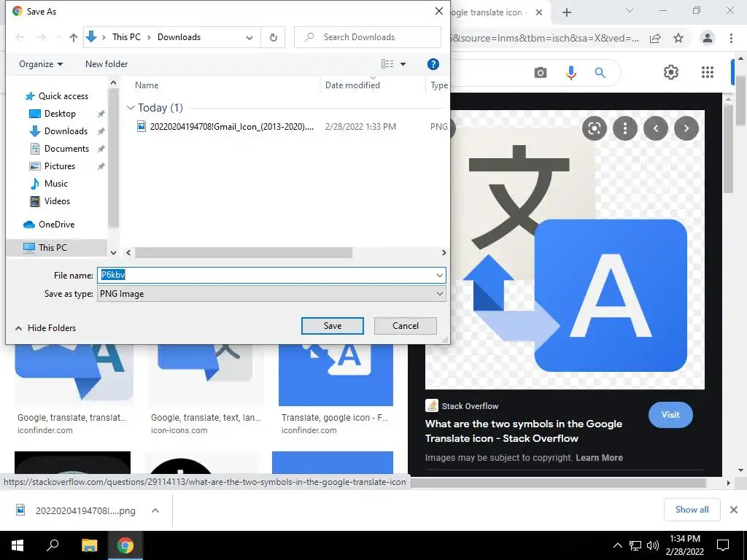Move the file list horizontal scrollbar
The width and height of the screenshot is (747, 560).
[x=244, y=253]
